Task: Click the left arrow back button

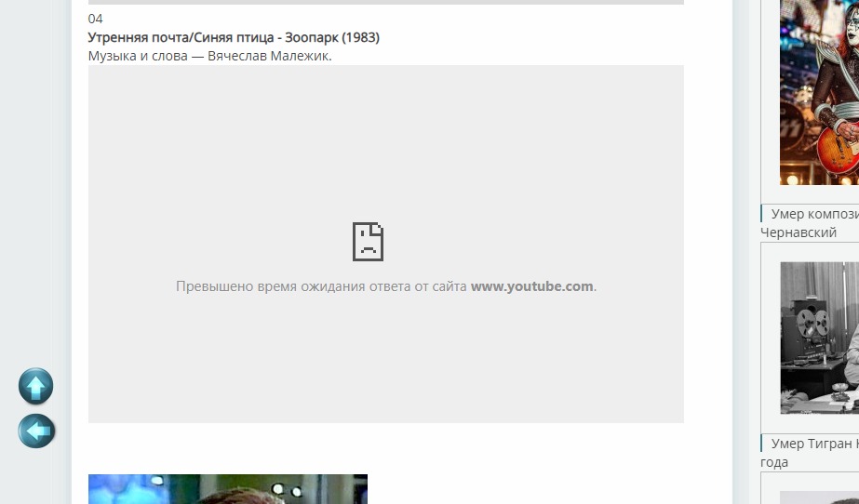Action: pyautogui.click(x=36, y=431)
